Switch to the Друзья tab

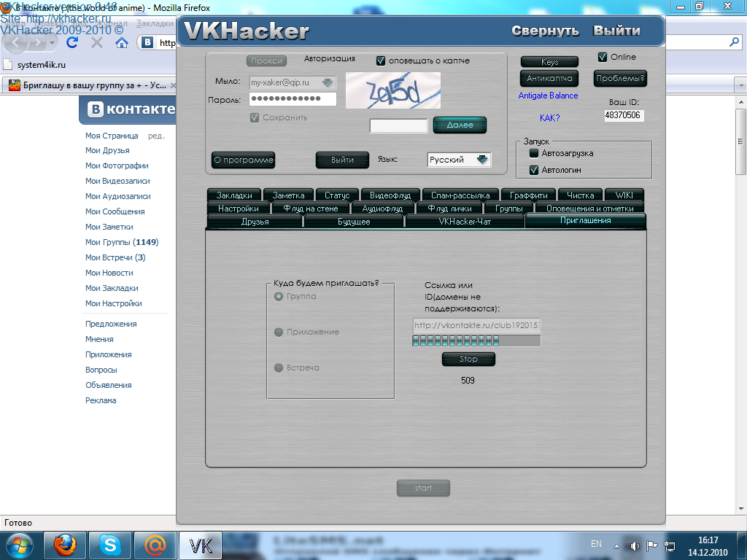255,222
